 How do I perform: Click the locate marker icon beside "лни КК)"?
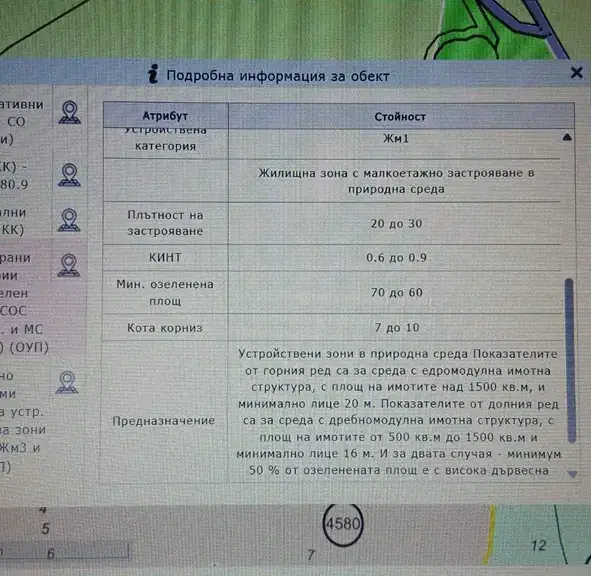coord(69,220)
